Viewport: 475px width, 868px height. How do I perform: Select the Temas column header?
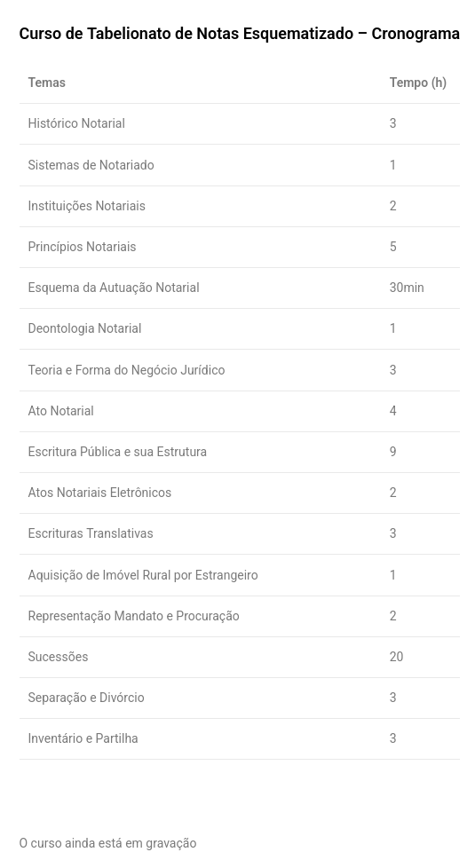[x=46, y=83]
